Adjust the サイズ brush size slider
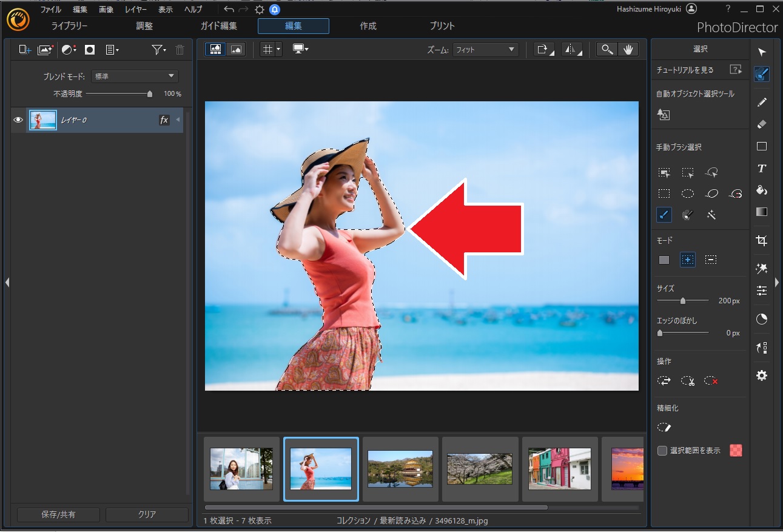Viewport: 783px width, 532px height. tap(683, 300)
